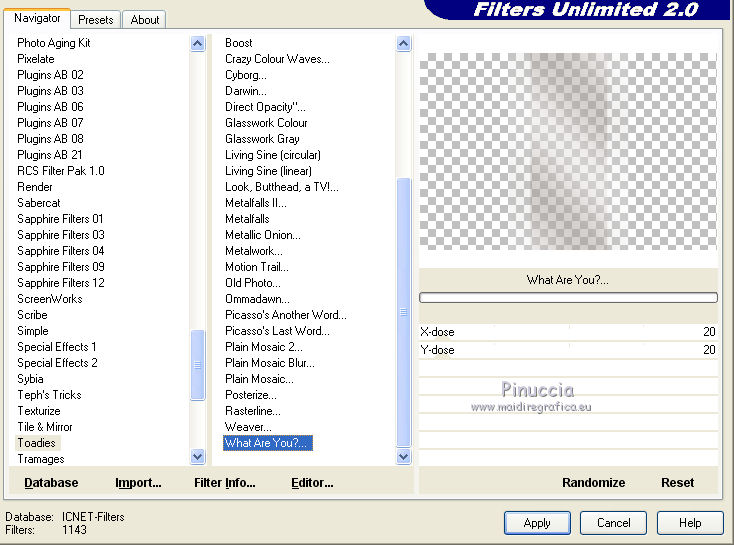Choose Glasswork Gray effect

(x=262, y=139)
